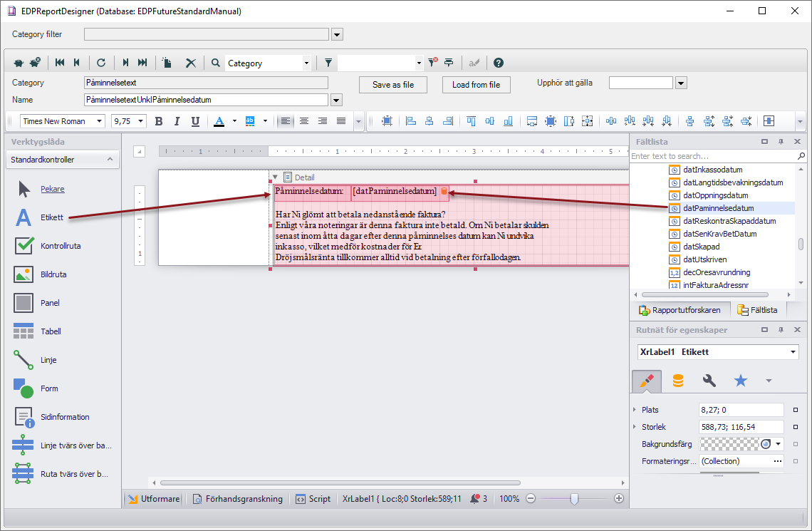Set text alignment to justify
Viewport: 812px width, 531px height.
pyautogui.click(x=341, y=121)
